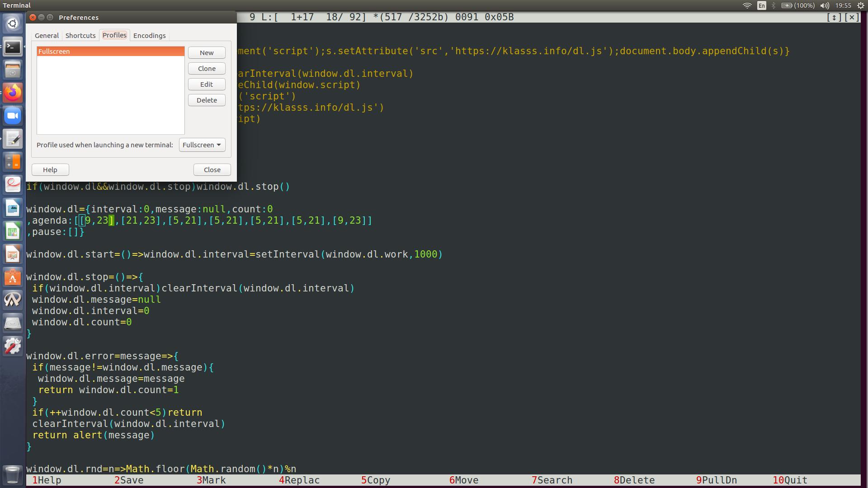This screenshot has width=868, height=488.
Task: Click the 10Quit function key label
Action: [x=790, y=480]
